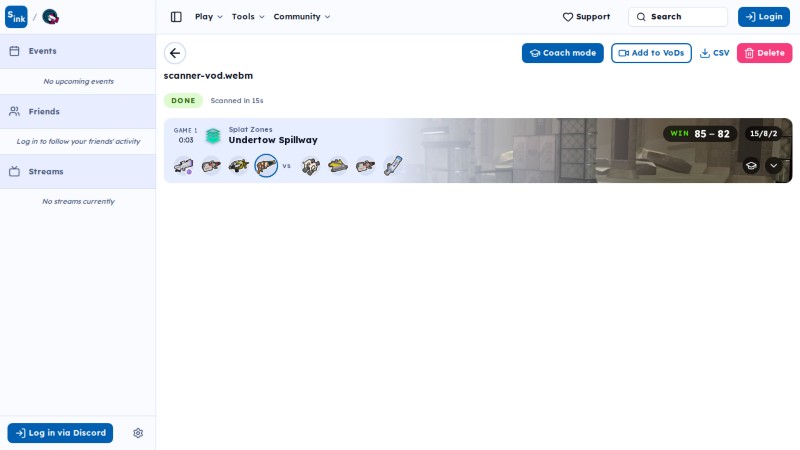Open the Events section in sidebar
Screen dimensions: 800x450
point(78,51)
